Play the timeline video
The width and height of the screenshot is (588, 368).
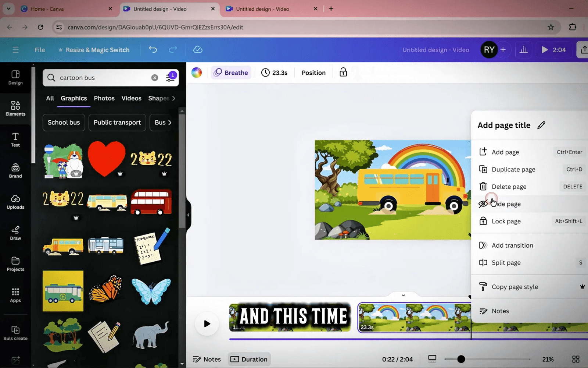point(207,323)
